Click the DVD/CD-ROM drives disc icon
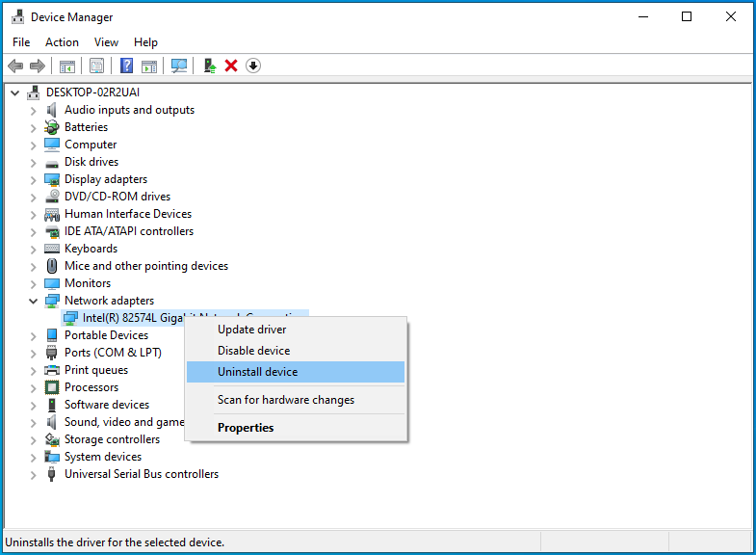The width and height of the screenshot is (756, 555). tap(52, 197)
